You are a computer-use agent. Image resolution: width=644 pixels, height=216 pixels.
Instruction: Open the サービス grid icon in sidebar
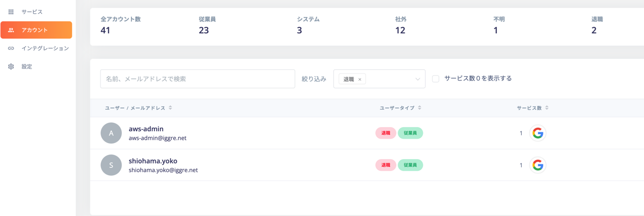[x=11, y=12]
